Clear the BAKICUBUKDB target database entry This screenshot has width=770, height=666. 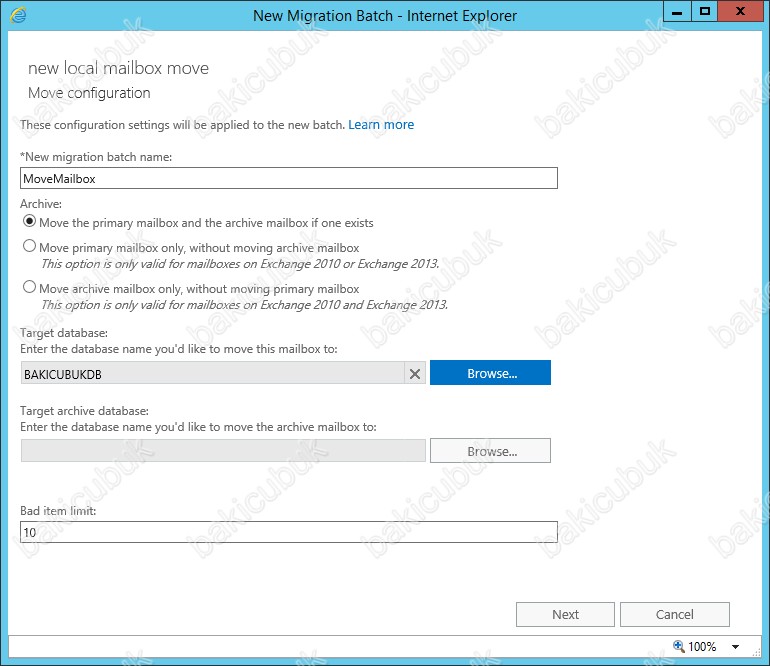[415, 373]
